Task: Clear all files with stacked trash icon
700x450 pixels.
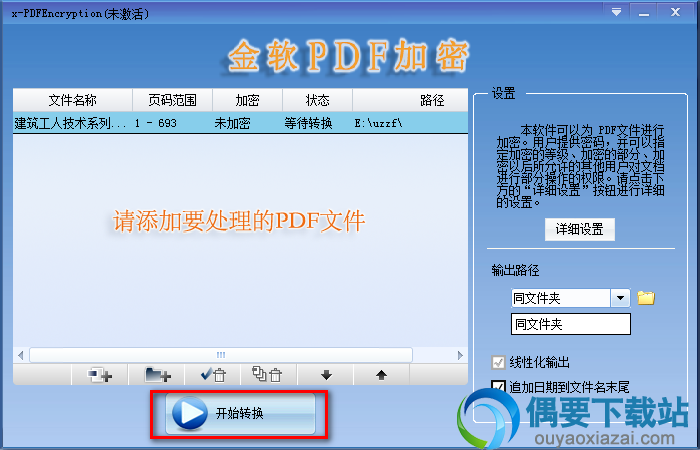Action: pyautogui.click(x=269, y=375)
